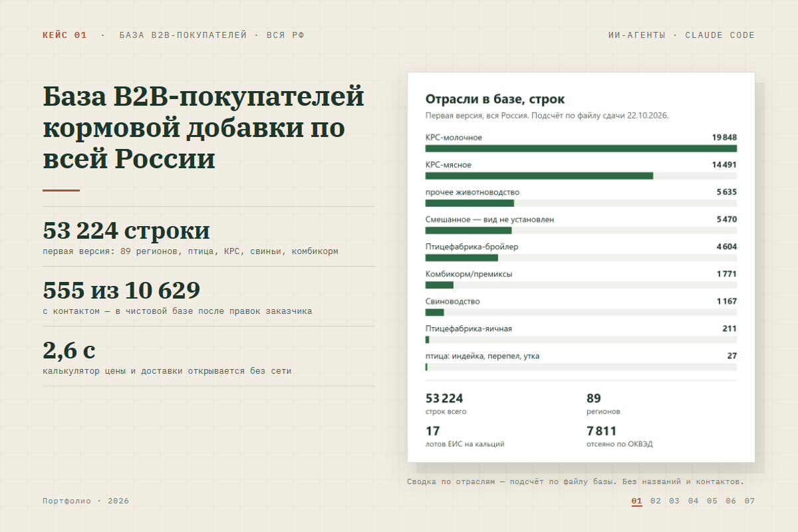Click «лотов ЕИС на кальций» caption
This screenshot has width=798, height=532.
click(x=465, y=444)
